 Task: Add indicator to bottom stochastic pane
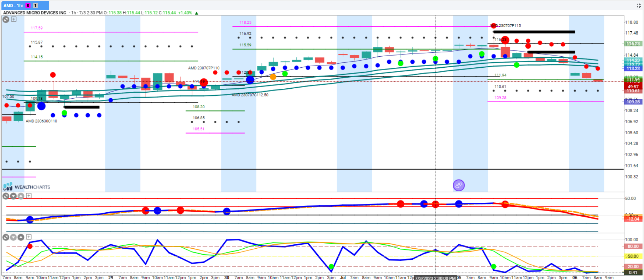pyautogui.click(x=29, y=237)
